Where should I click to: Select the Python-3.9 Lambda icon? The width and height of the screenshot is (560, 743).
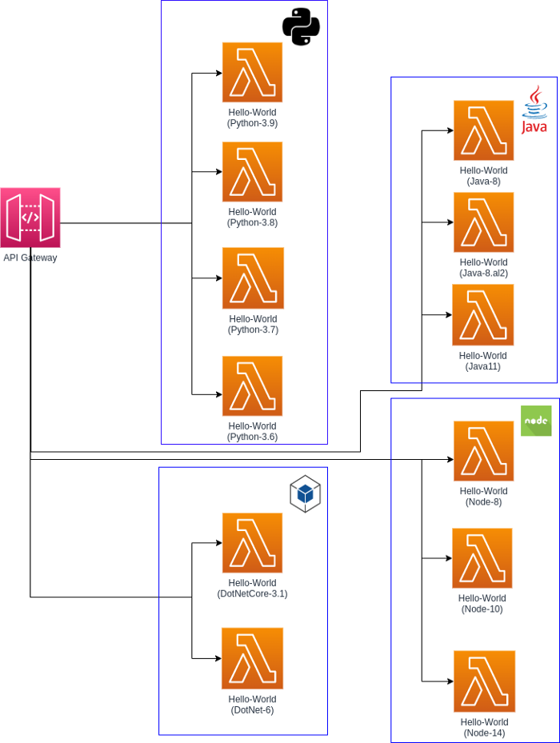[252, 72]
